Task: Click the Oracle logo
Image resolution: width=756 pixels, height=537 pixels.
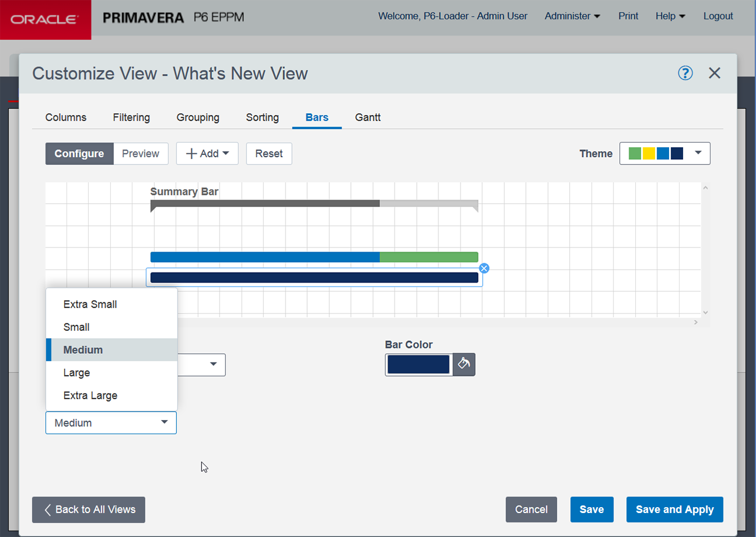Action: pos(45,19)
